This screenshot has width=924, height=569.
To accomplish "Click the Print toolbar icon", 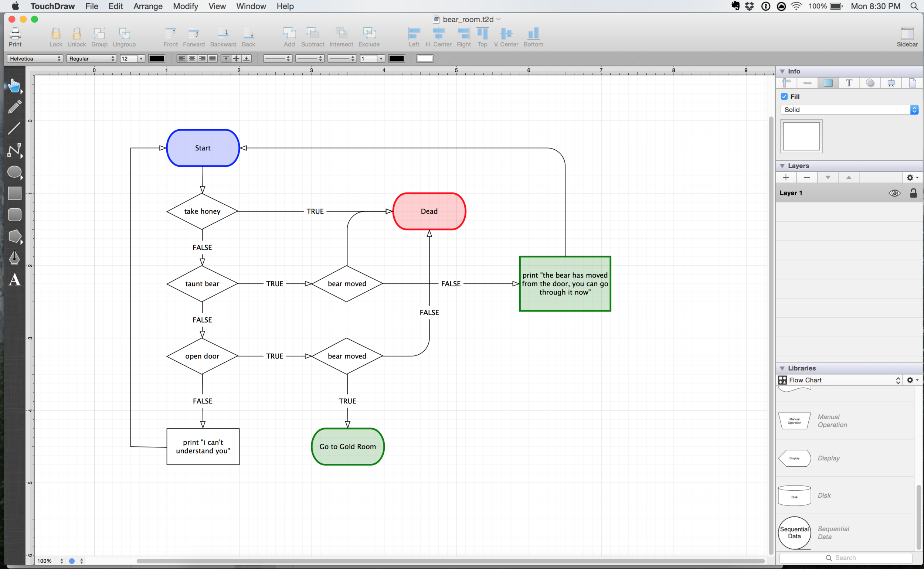I will 15,37.
